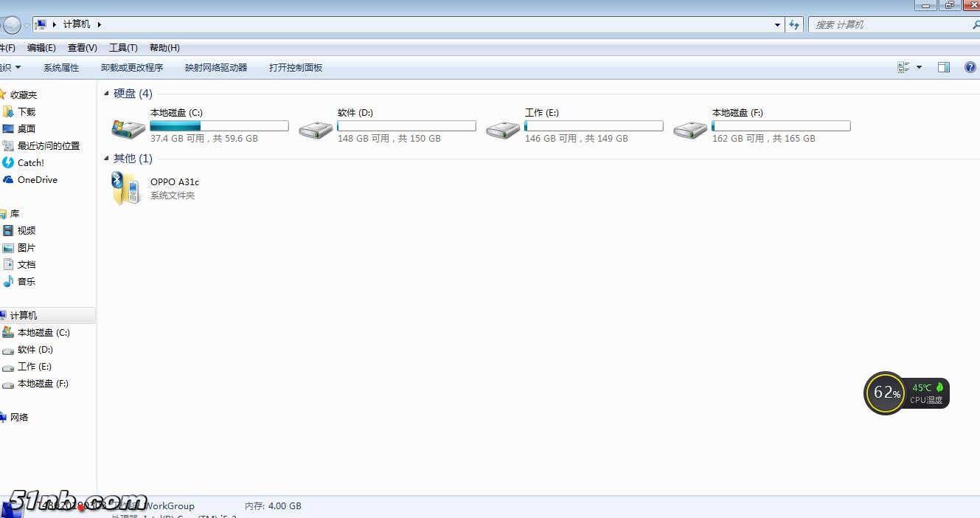This screenshot has height=518, width=980.
Task: Open the view options dropdown arrow
Action: pos(919,67)
